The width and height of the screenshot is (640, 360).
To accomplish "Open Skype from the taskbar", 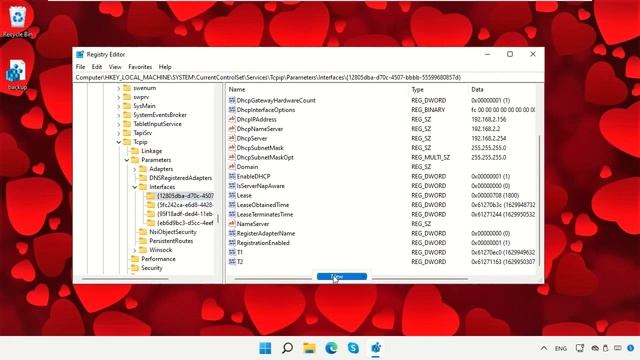I will [x=353, y=348].
